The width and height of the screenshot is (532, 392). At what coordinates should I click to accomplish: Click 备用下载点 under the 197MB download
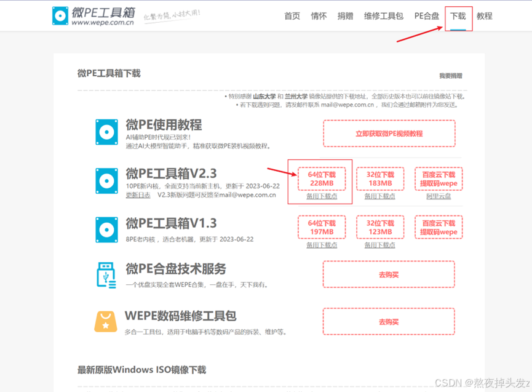click(322, 245)
